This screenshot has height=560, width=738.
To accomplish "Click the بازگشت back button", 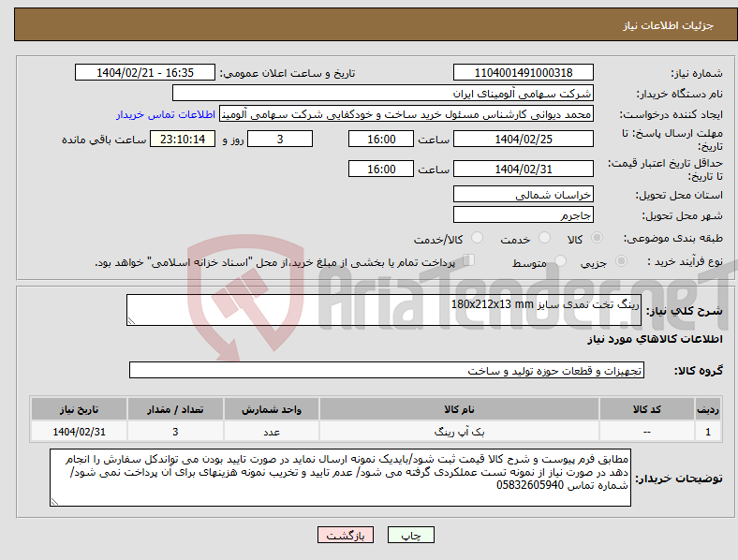I will click(346, 535).
